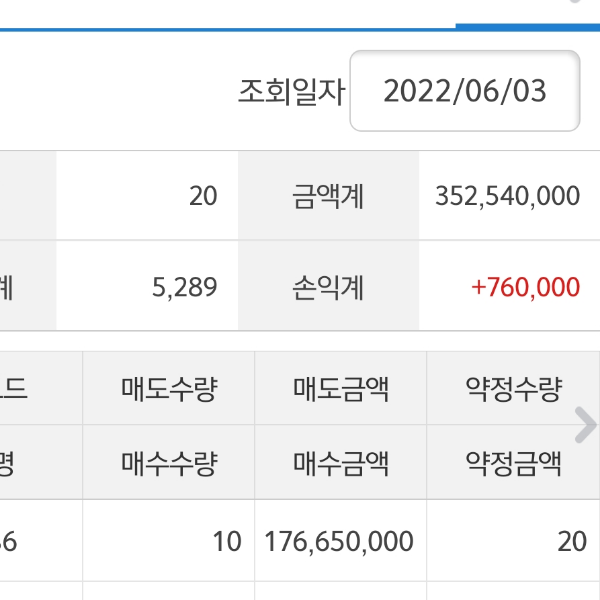Screen dimensions: 600x600
Task: Tap the 10 quantity cell in the data row
Action: pos(227,542)
